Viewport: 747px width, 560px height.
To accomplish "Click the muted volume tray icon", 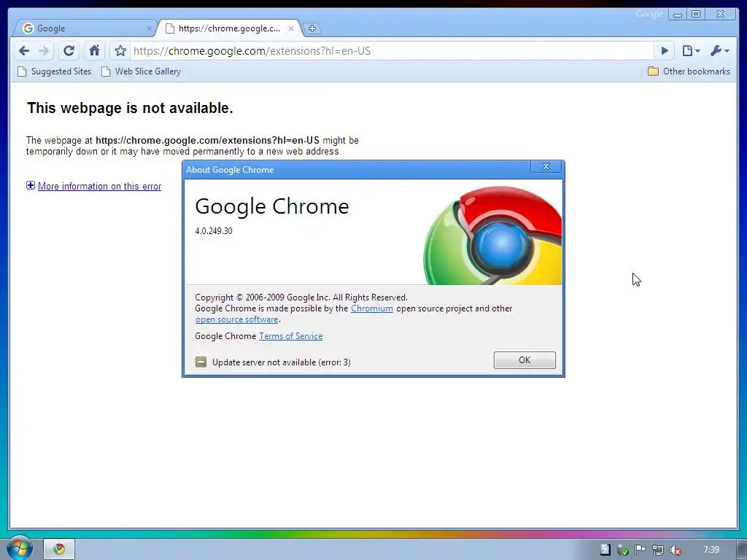I will tap(675, 550).
